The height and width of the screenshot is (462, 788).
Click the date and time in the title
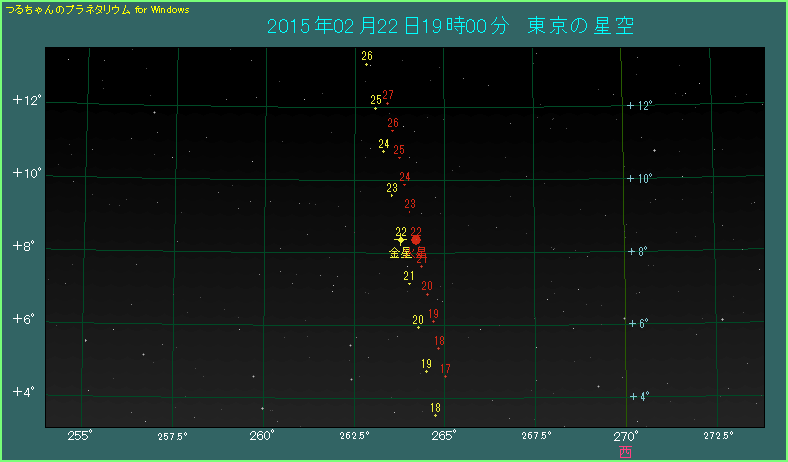point(388,25)
